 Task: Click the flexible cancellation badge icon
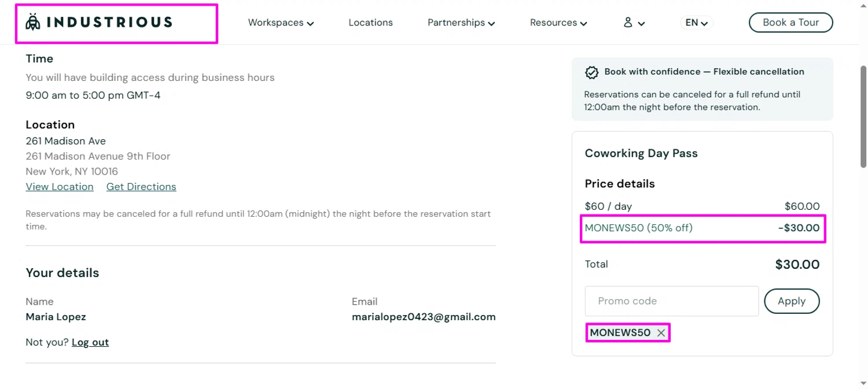591,72
